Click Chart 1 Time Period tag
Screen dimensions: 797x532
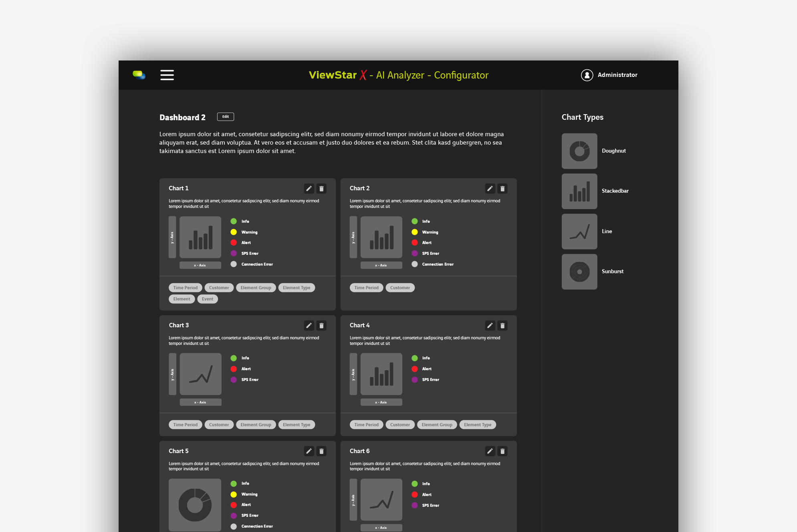[186, 288]
